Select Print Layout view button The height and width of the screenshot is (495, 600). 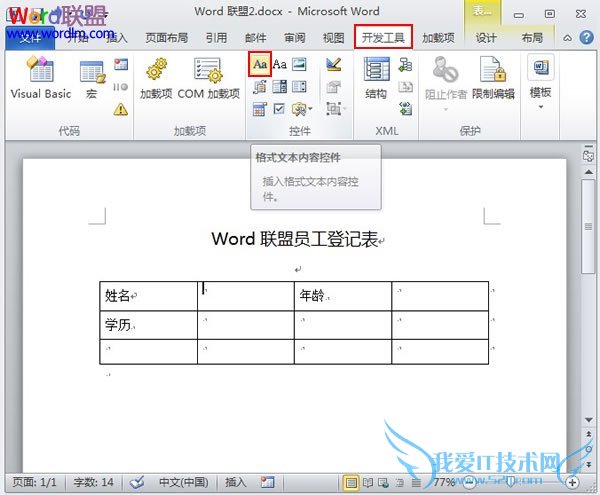click(x=351, y=483)
